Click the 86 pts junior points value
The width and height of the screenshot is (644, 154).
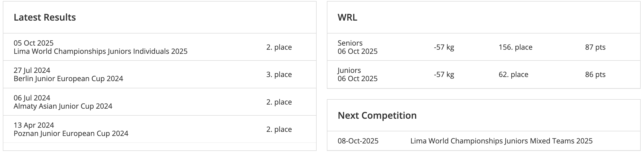pyautogui.click(x=595, y=74)
